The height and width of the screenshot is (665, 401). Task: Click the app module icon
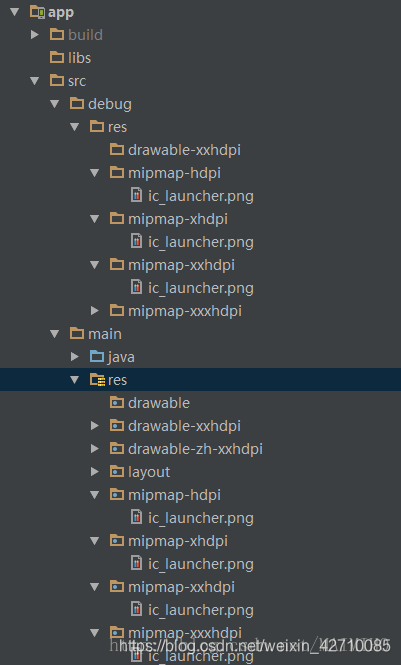37,12
